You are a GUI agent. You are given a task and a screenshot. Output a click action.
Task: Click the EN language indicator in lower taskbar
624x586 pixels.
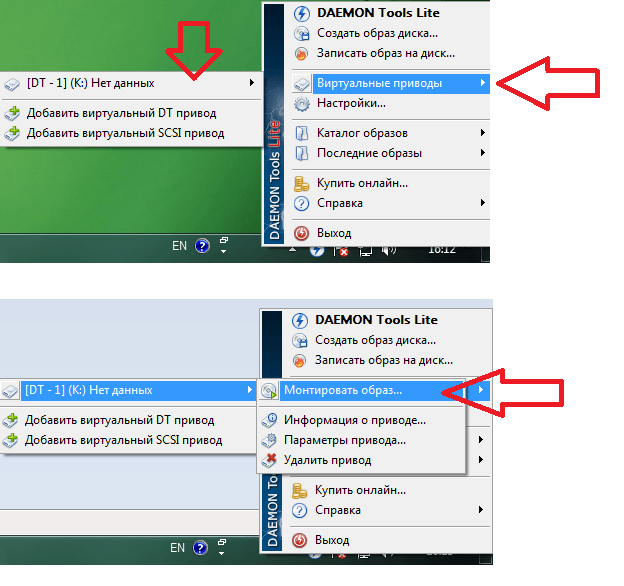click(177, 548)
